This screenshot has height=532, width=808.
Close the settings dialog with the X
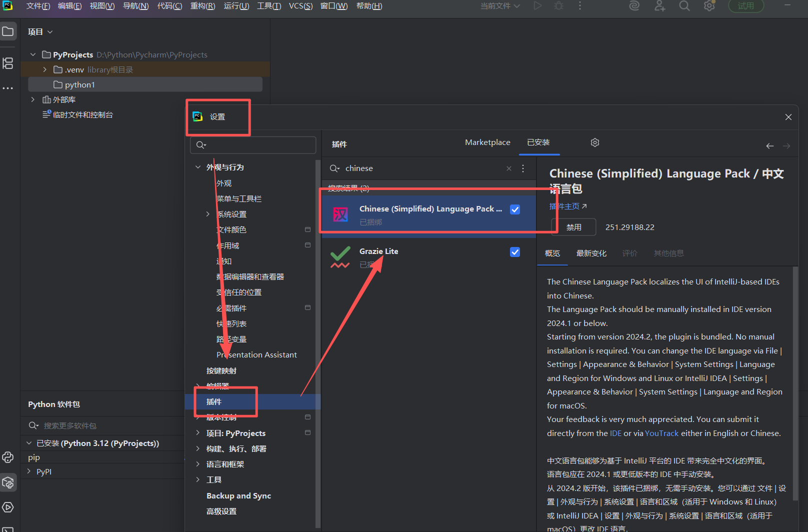(788, 117)
